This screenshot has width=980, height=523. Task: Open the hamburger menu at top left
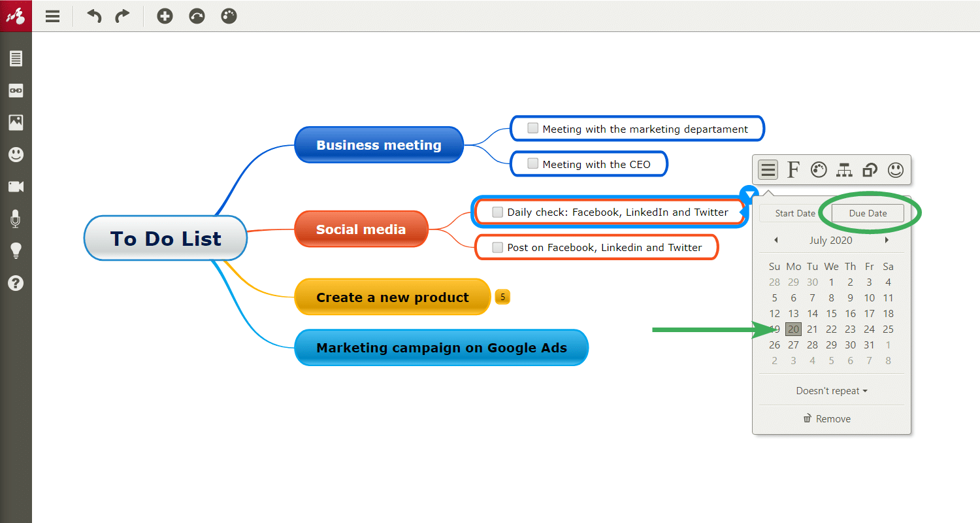click(52, 16)
